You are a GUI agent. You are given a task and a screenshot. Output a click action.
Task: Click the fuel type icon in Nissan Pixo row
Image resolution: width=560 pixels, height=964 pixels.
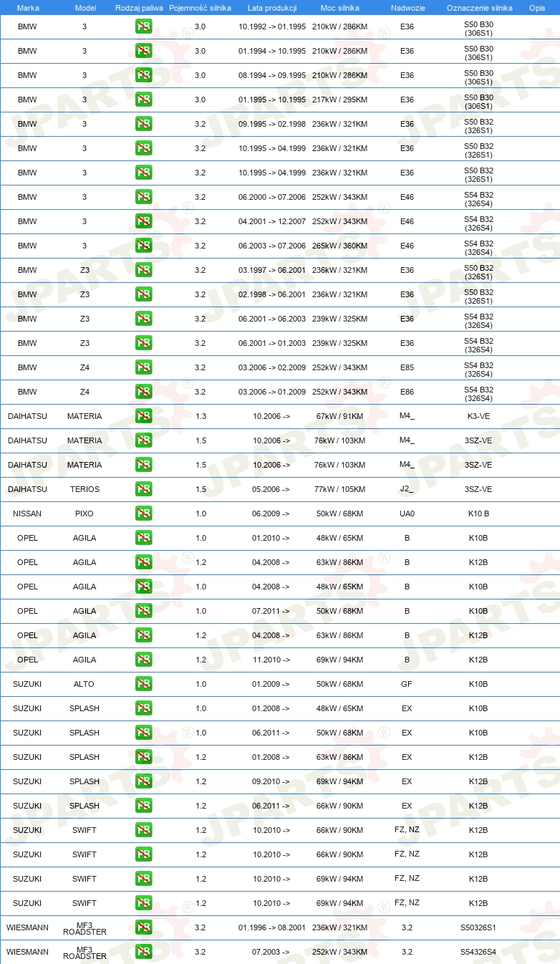(143, 514)
